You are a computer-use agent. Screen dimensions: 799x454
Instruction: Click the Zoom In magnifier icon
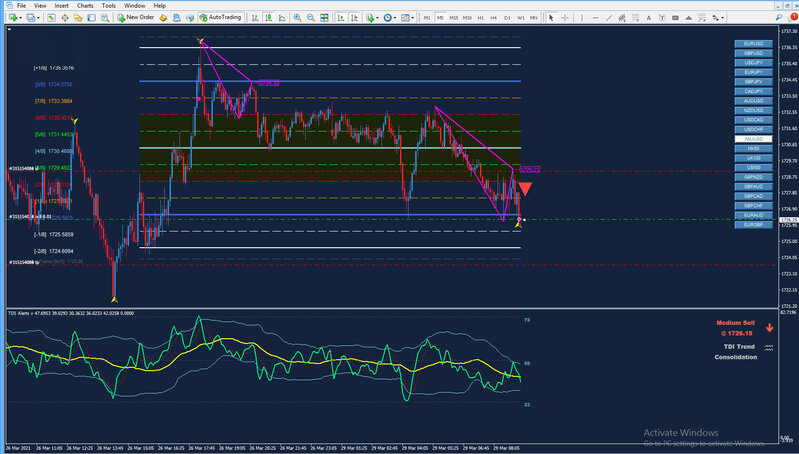point(297,17)
